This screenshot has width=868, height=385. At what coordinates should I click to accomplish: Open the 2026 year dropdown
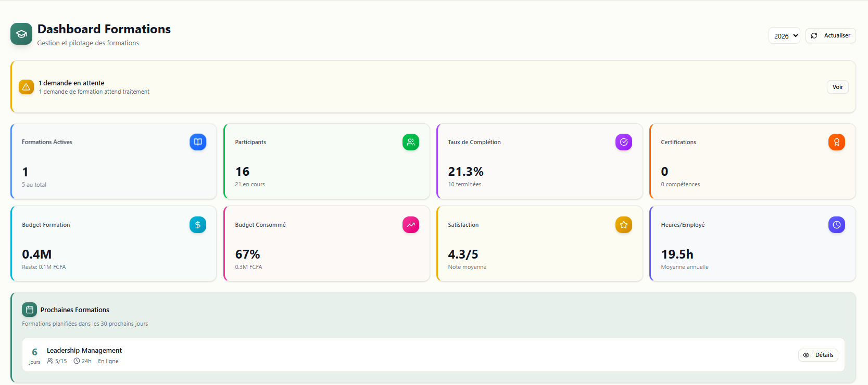tap(784, 36)
